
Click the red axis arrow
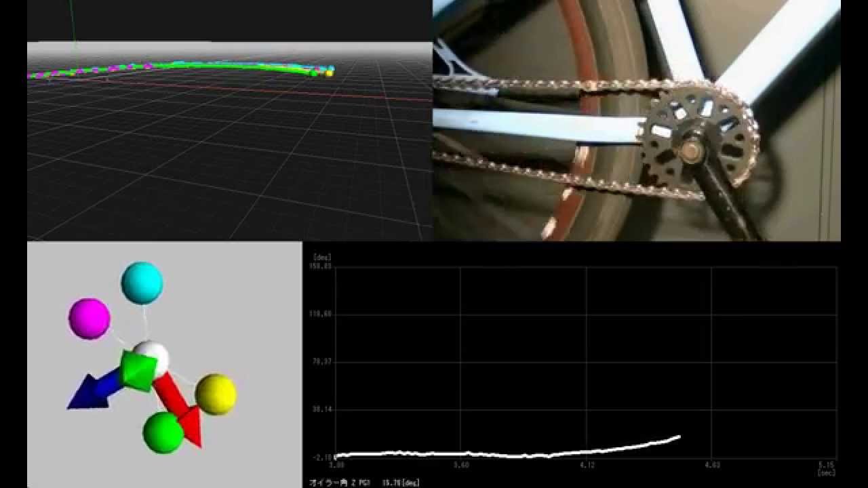(179, 409)
